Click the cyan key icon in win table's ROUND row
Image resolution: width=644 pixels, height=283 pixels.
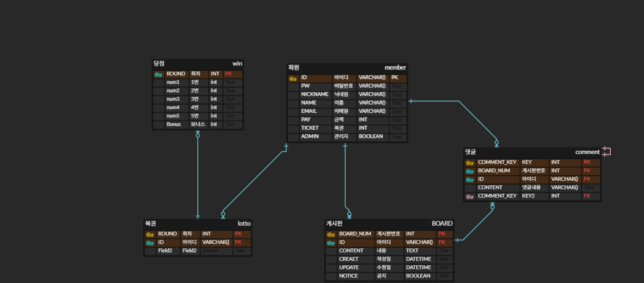(x=158, y=74)
